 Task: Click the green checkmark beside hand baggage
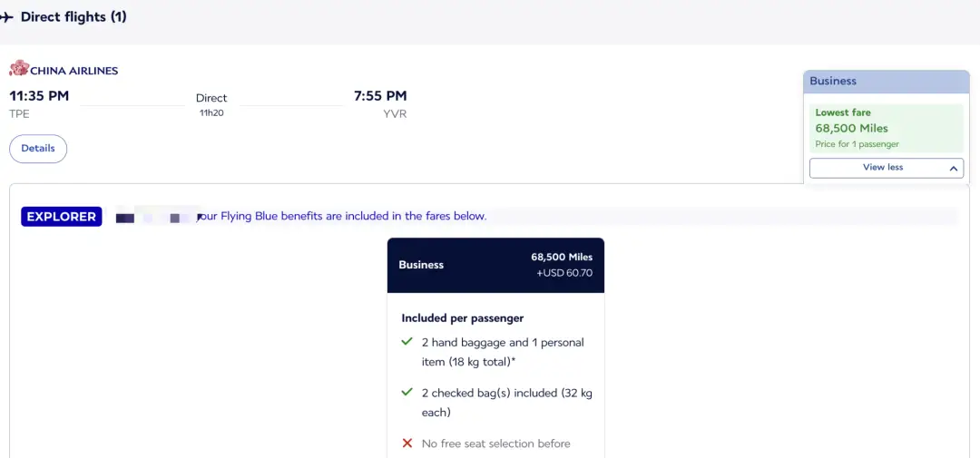pos(407,342)
